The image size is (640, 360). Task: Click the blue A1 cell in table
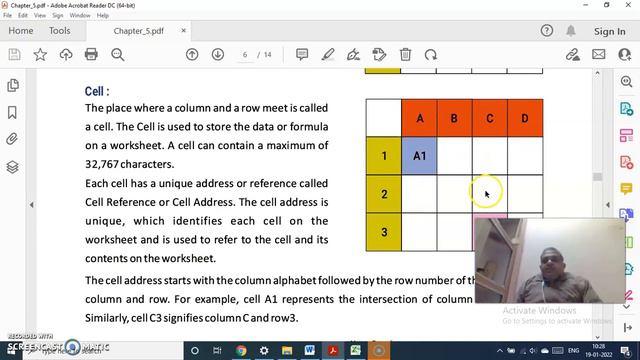[x=420, y=156]
